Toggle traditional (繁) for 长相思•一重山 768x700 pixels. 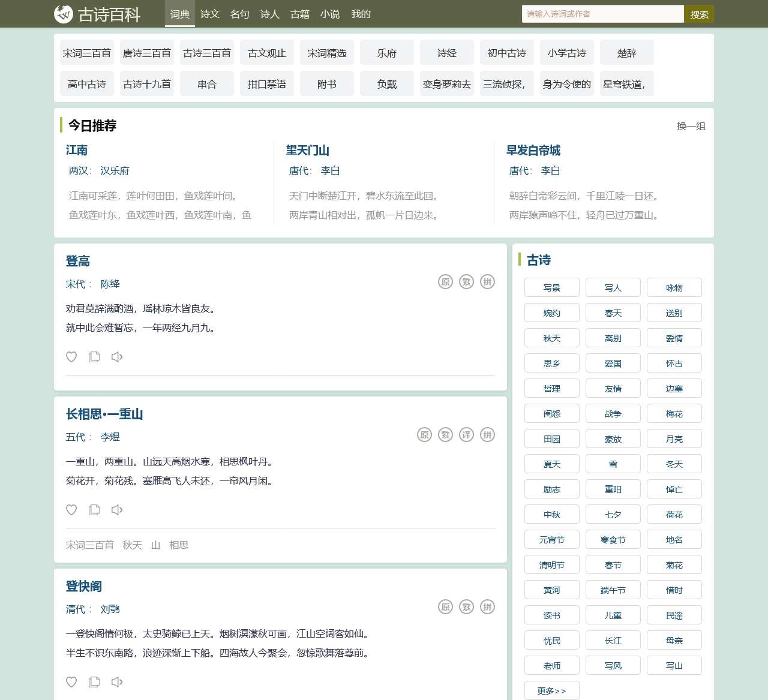click(x=445, y=435)
